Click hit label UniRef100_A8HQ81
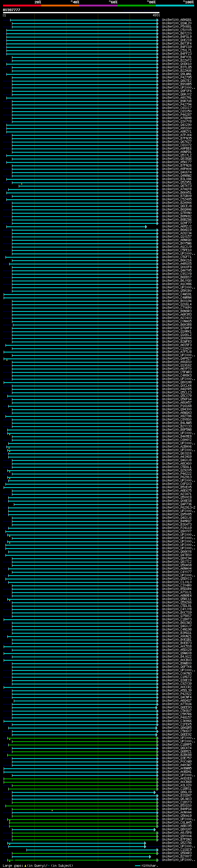This screenshot has width=197, height=868. (x=177, y=20)
